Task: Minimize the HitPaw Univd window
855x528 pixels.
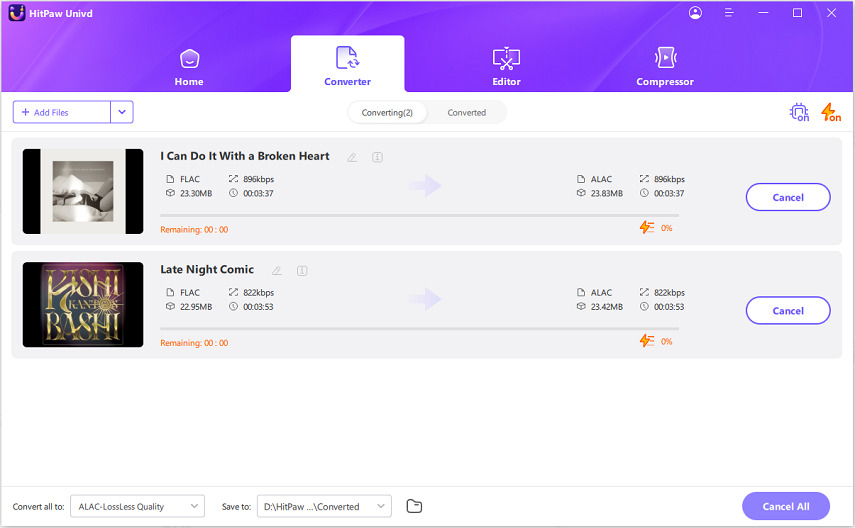Action: [763, 13]
